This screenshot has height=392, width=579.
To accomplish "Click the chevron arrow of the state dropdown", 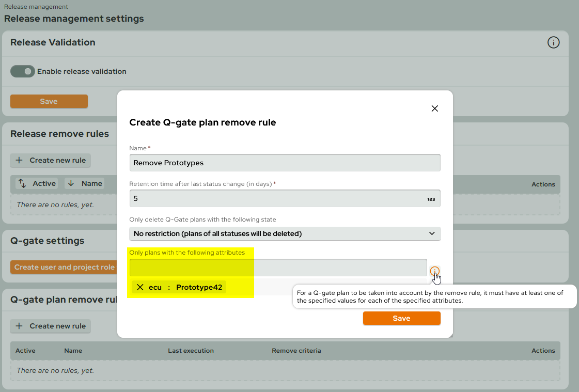I will (x=432, y=233).
